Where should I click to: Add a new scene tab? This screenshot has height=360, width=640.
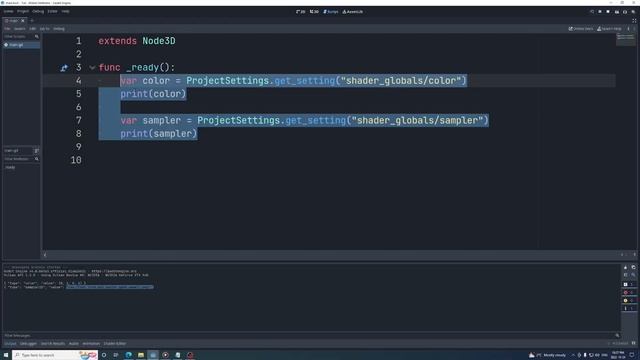pos(32,20)
